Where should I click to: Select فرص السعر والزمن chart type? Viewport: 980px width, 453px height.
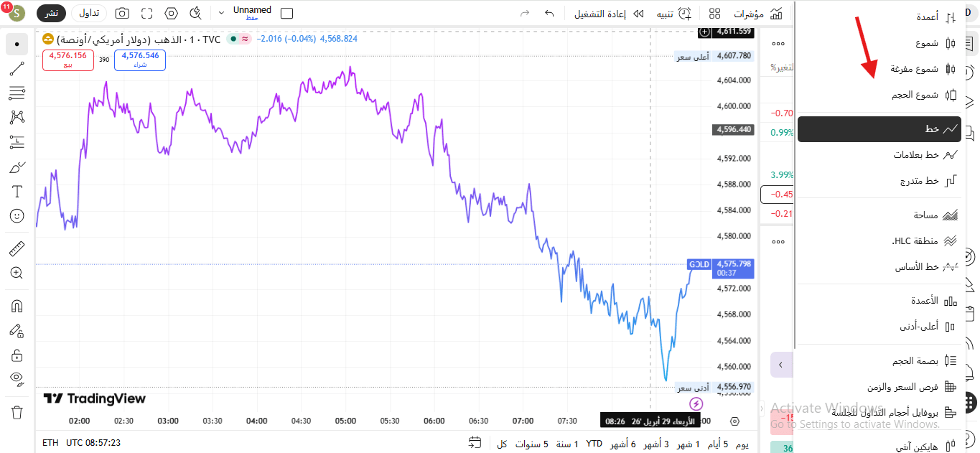[879, 387]
